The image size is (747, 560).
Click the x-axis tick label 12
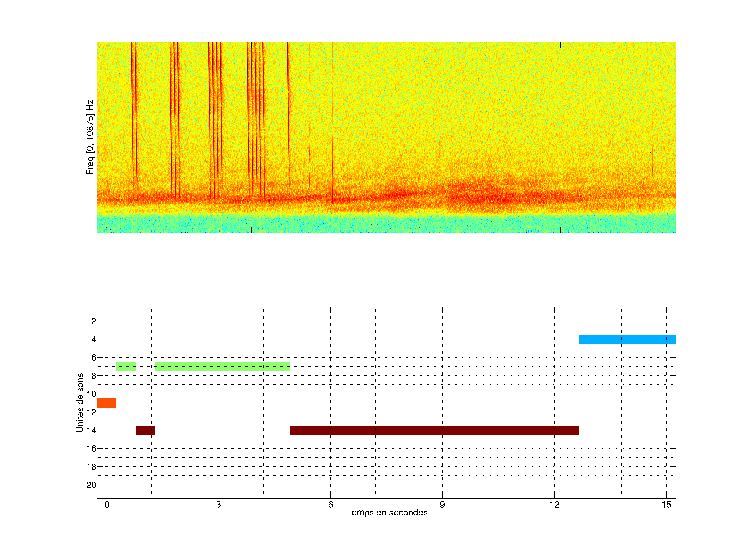click(x=554, y=505)
